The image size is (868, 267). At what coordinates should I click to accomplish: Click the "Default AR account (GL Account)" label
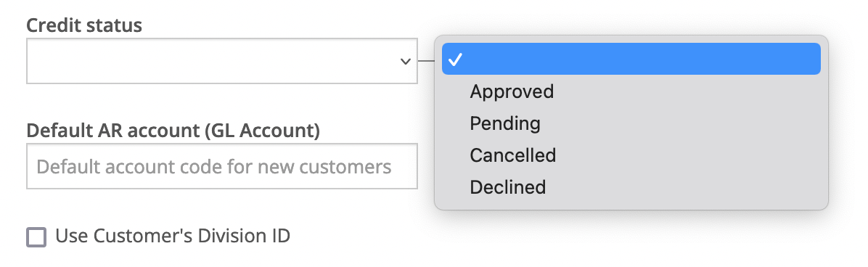click(173, 130)
